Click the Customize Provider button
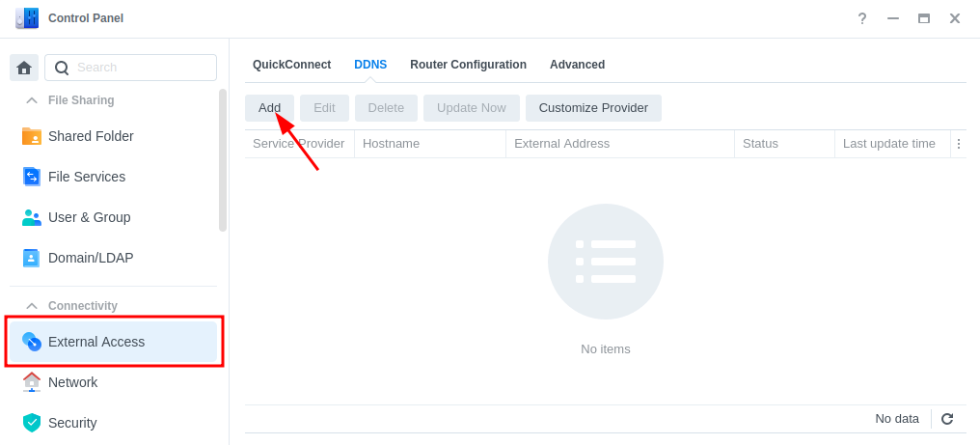Screen dimensions: 980x445 pos(593,108)
